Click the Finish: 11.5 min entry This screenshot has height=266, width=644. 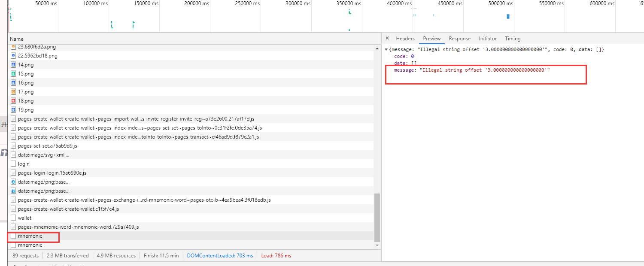point(161,256)
